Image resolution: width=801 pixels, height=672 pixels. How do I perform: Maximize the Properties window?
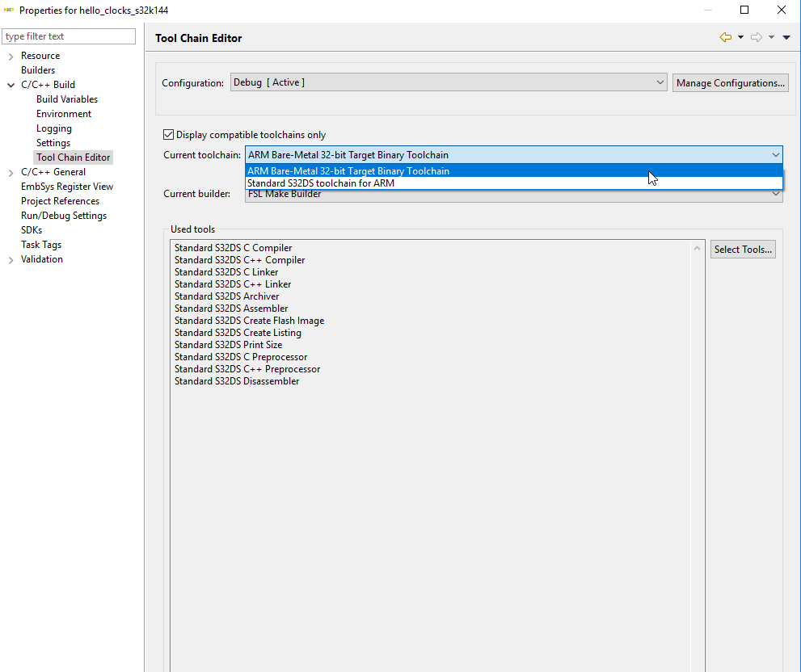[744, 10]
